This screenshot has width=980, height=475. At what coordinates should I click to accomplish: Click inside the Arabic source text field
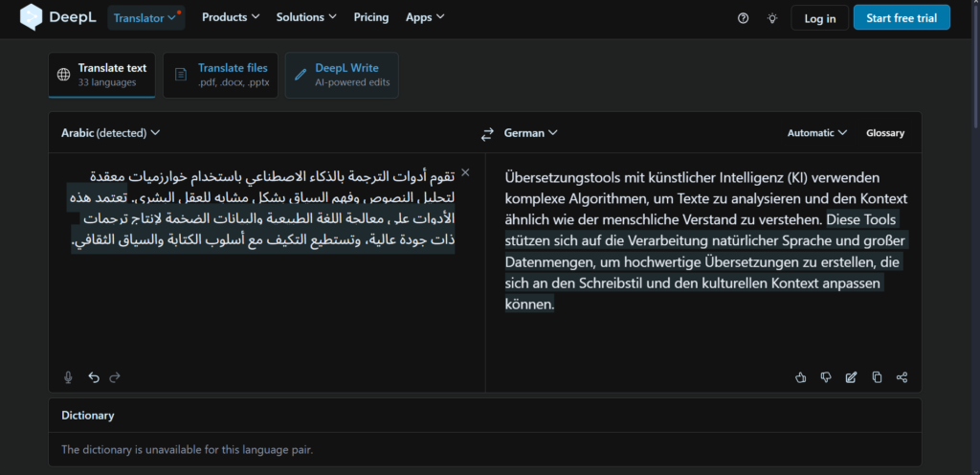[x=267, y=262]
